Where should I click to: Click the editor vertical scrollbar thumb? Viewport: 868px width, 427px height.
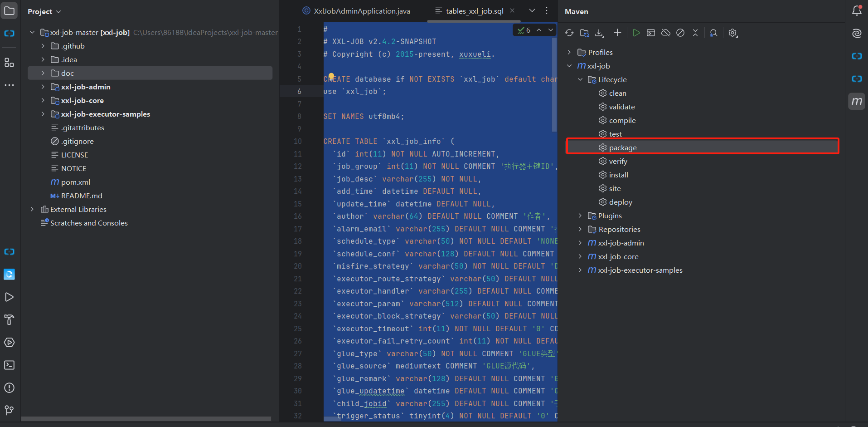(554, 84)
